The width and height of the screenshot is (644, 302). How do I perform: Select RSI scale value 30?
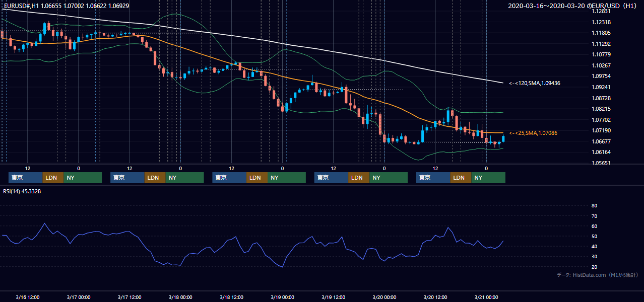[595, 257]
